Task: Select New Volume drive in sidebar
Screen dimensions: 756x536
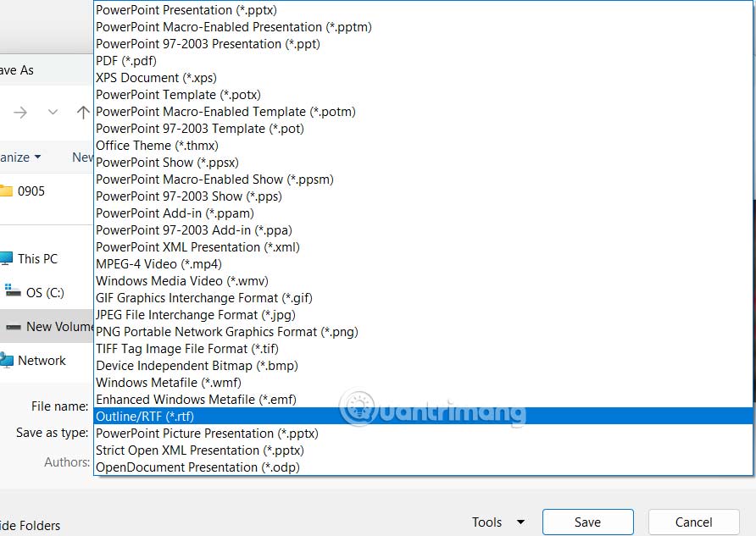Action: point(48,327)
